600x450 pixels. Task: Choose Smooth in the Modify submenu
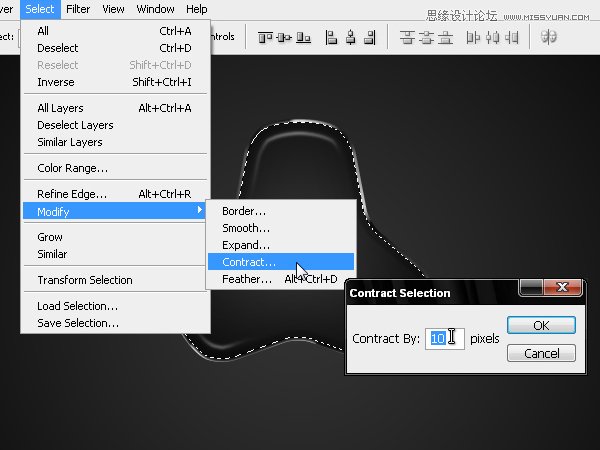281,228
